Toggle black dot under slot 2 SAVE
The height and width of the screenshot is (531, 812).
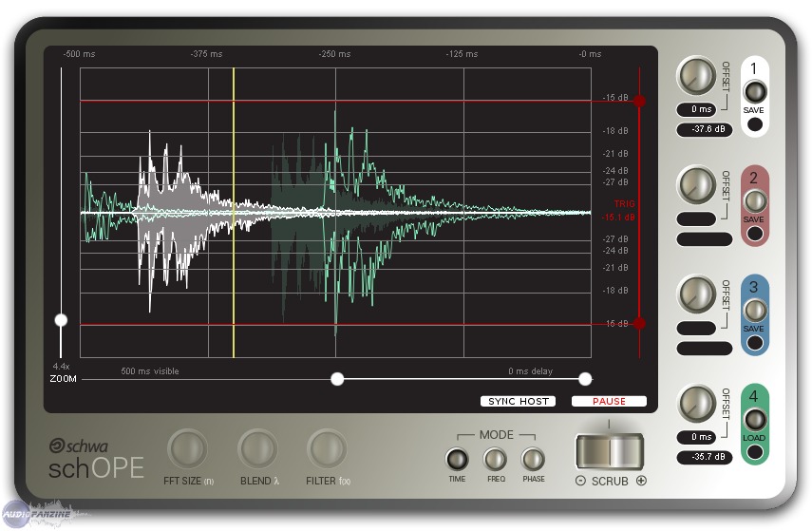[755, 234]
